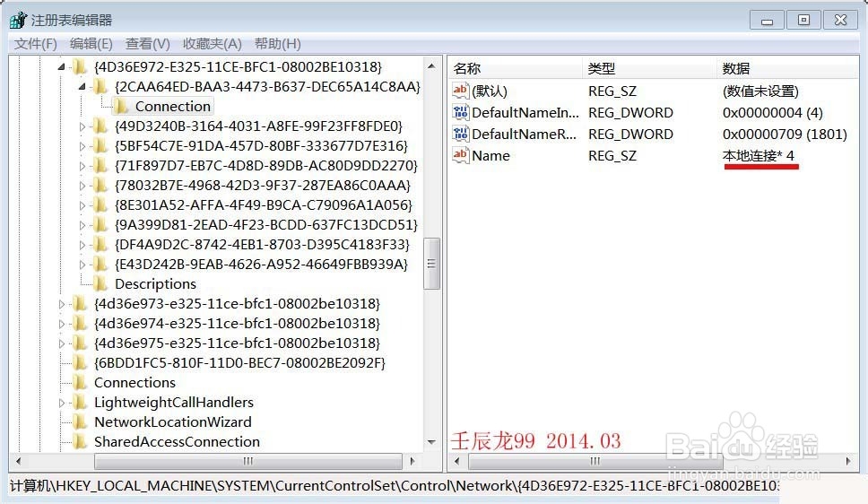868x504 pixels.
Task: Open the 帮助(H) menu
Action: click(277, 44)
